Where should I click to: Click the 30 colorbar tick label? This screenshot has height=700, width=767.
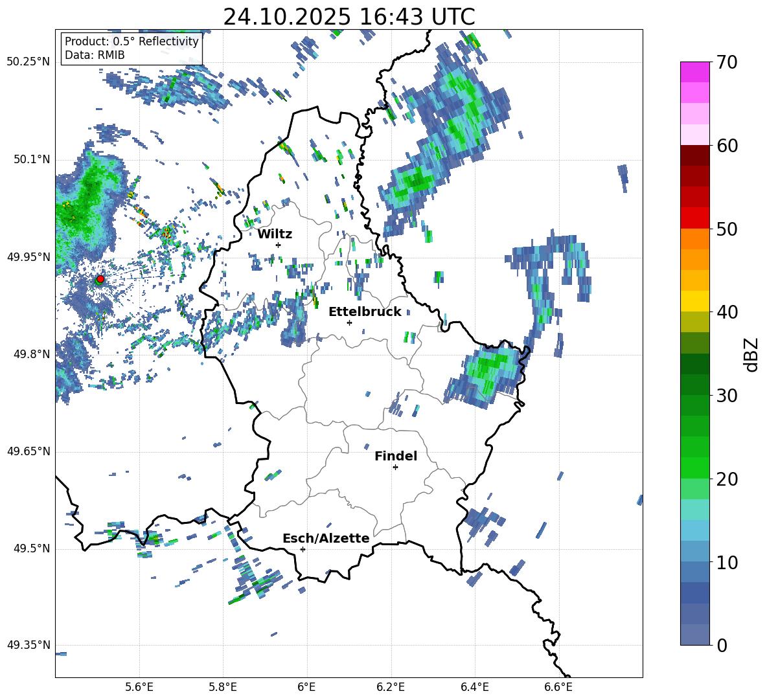726,396
